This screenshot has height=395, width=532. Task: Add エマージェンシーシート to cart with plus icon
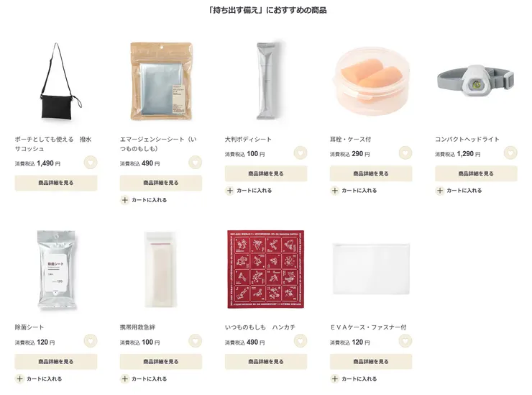pos(145,200)
